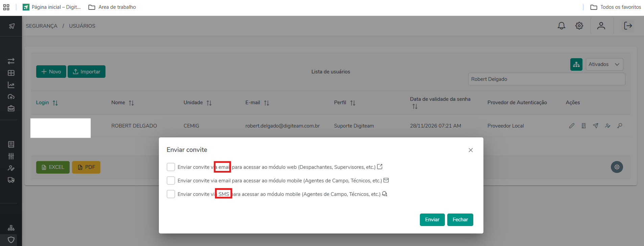Screen dimensions: 644x246
Task: Tick the SMS invite for mobile checkbox
Action: point(171,194)
